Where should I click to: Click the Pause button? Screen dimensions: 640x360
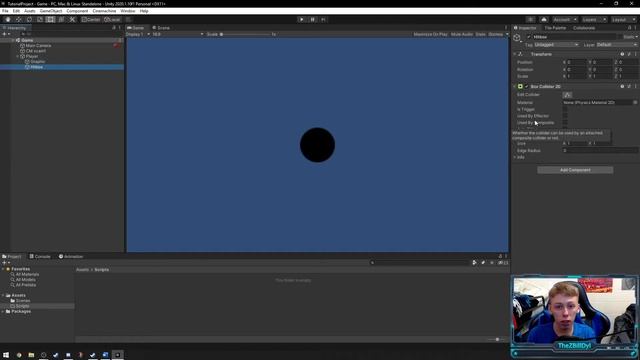pos(312,19)
